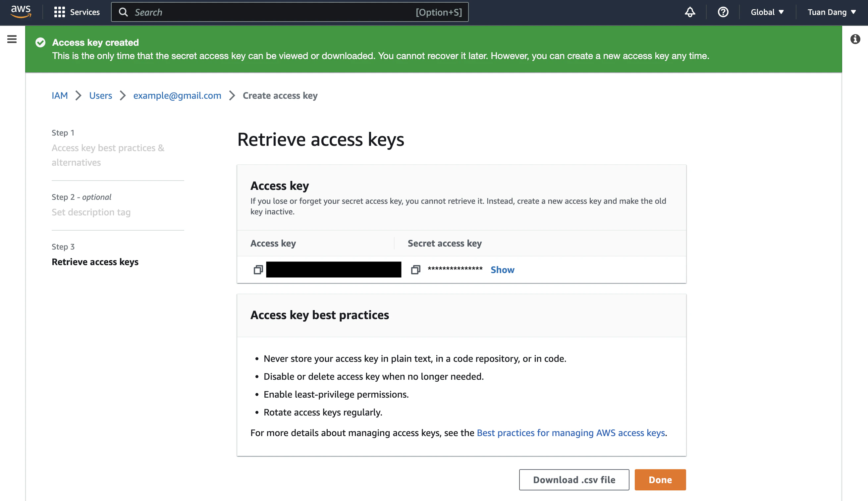
Task: Select Step 1 Access key best practices
Action: 108,155
